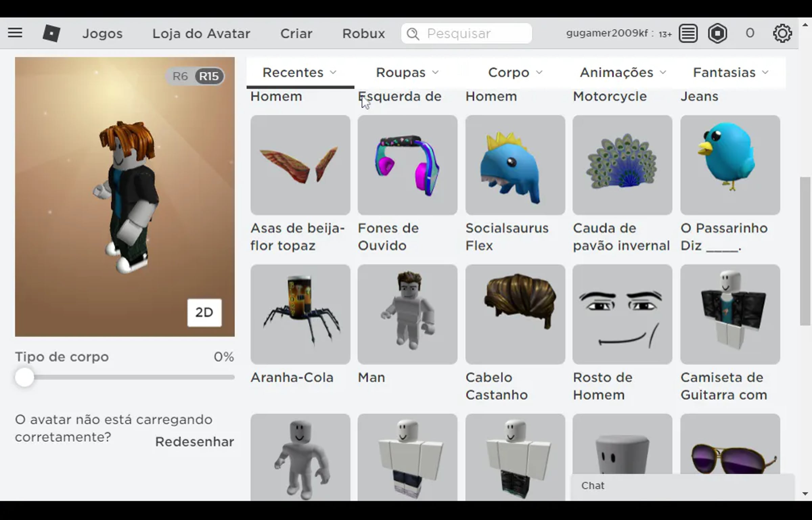Click the Pesquisar search field
The image size is (812, 520).
[x=467, y=33]
